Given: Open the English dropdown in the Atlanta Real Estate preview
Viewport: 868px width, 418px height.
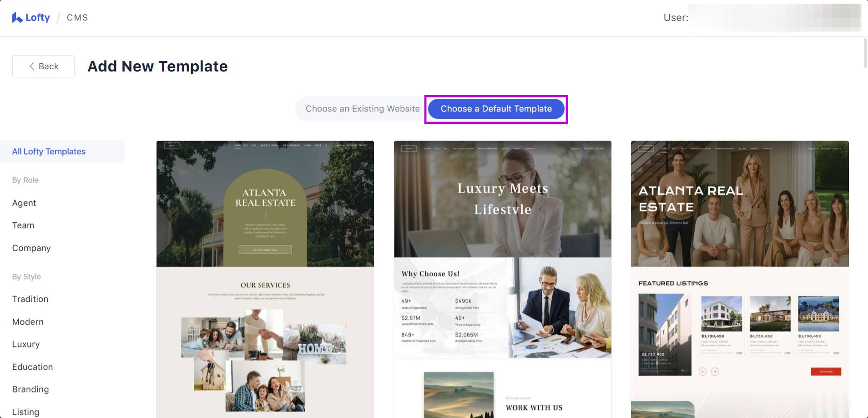Looking at the screenshot, I should [813, 149].
